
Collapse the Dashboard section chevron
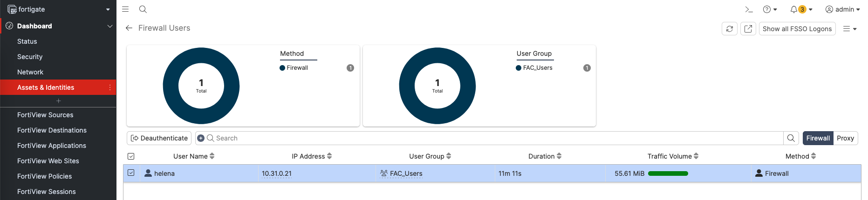click(110, 26)
